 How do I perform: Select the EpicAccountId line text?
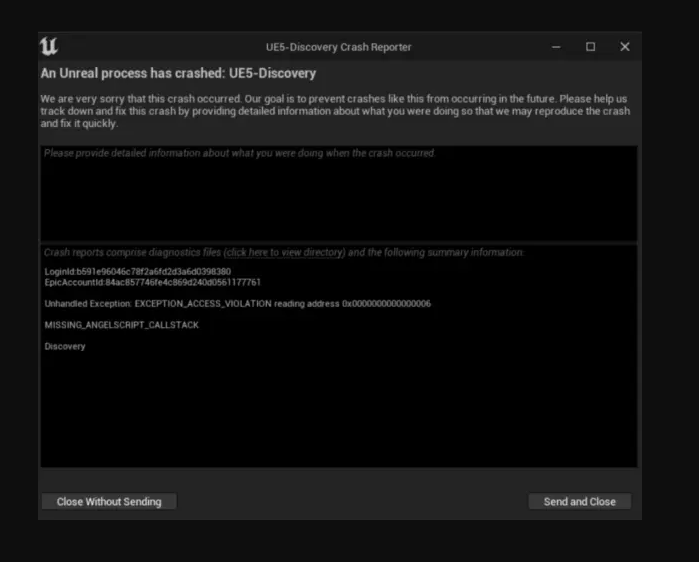coord(152,282)
